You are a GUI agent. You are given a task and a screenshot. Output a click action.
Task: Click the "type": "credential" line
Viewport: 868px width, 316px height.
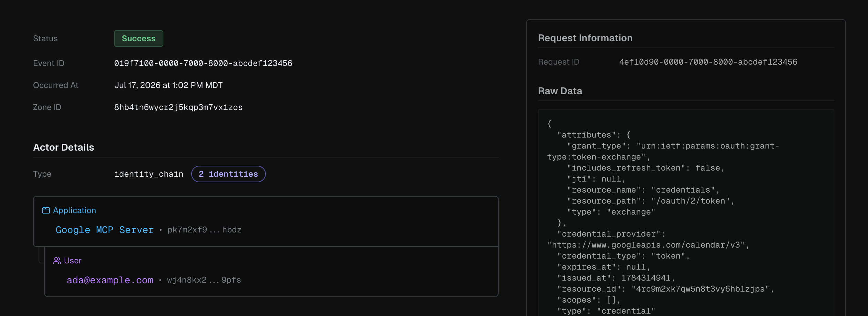pyautogui.click(x=606, y=311)
